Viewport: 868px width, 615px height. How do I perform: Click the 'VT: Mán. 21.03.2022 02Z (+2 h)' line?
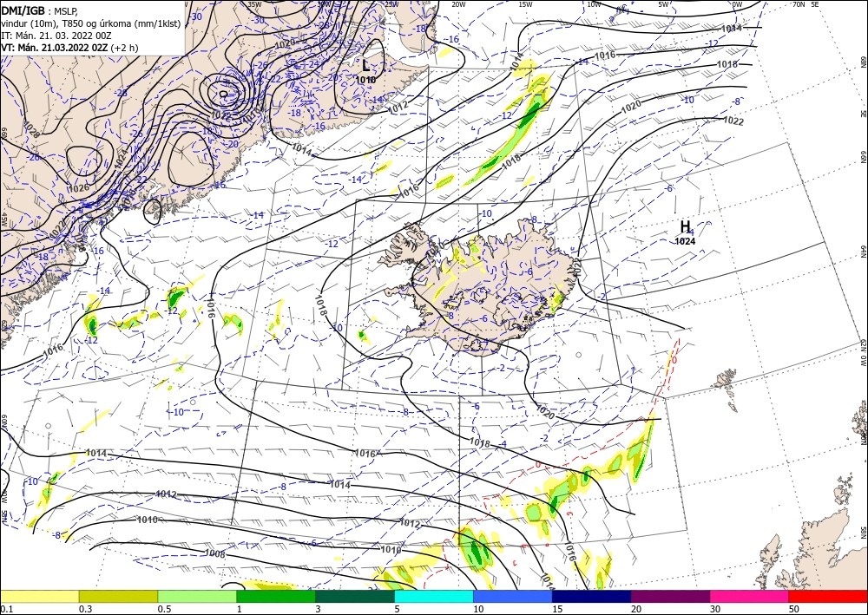pyautogui.click(x=69, y=48)
